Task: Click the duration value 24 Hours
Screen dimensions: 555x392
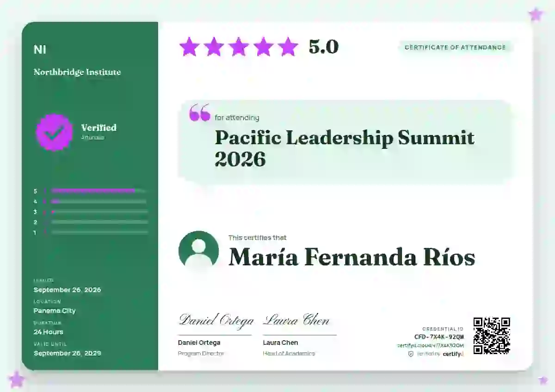Action: click(x=49, y=332)
